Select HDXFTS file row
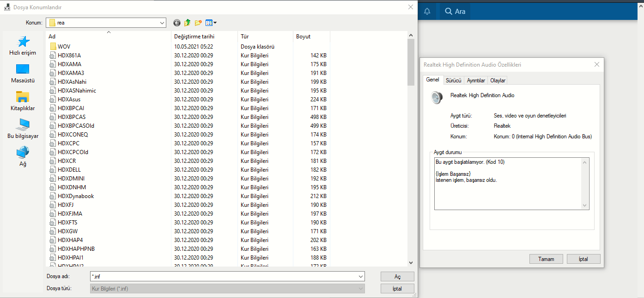Screen dimensions: 644x298 [x=189, y=223]
